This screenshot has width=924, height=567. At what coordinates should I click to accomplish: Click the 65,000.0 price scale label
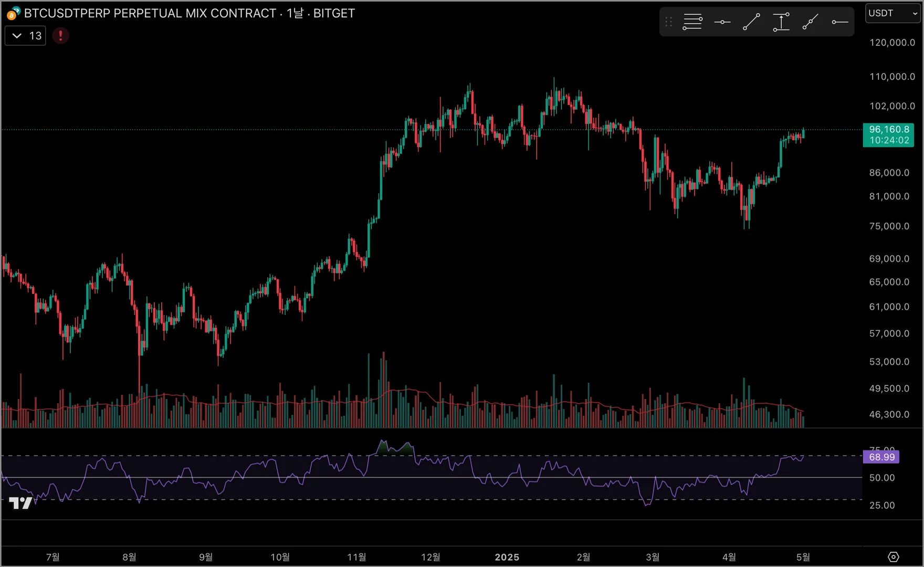click(889, 282)
